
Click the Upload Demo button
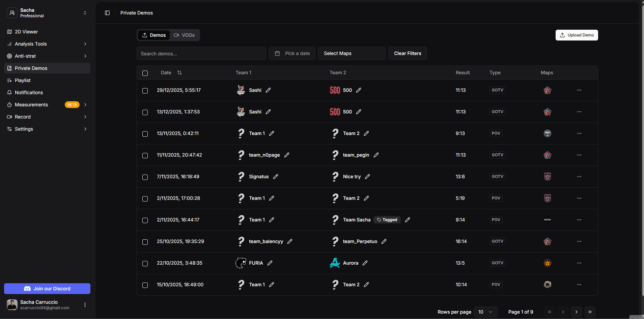point(577,35)
